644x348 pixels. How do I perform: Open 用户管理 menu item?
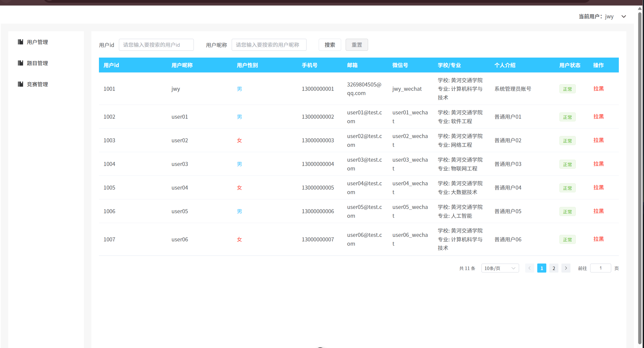pyautogui.click(x=37, y=42)
